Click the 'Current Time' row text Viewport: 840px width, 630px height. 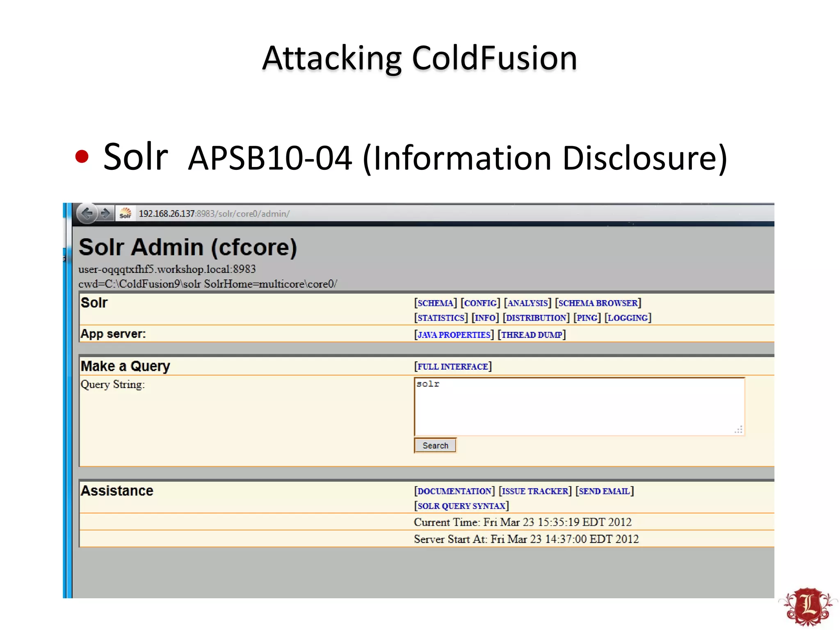tap(523, 522)
